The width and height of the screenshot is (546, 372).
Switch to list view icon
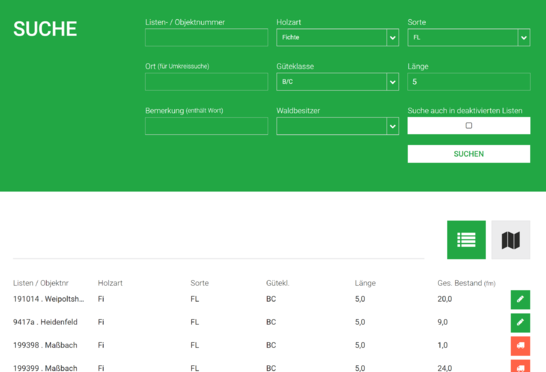[x=466, y=240]
